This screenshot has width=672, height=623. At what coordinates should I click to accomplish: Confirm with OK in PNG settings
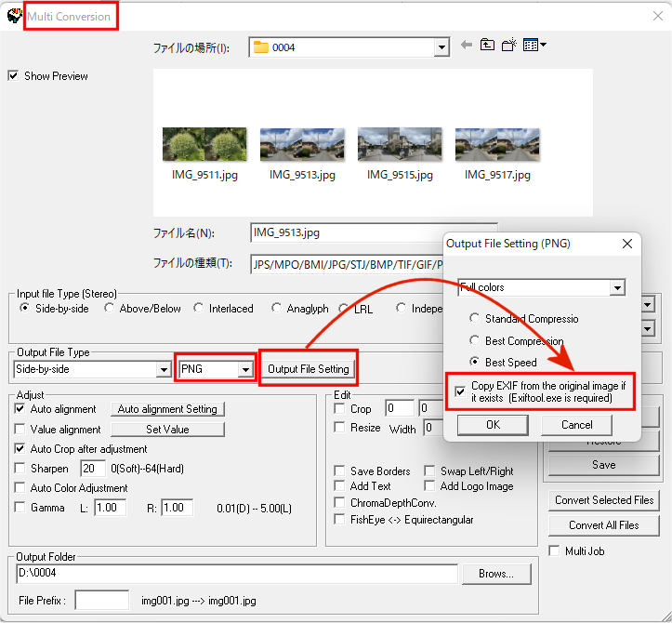(493, 425)
